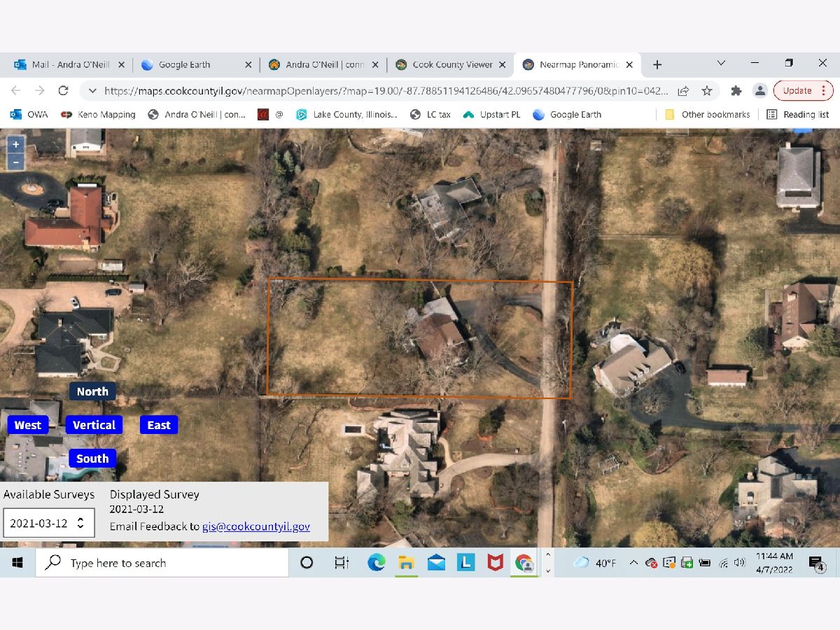Open Chrome profile avatar menu

pyautogui.click(x=759, y=90)
